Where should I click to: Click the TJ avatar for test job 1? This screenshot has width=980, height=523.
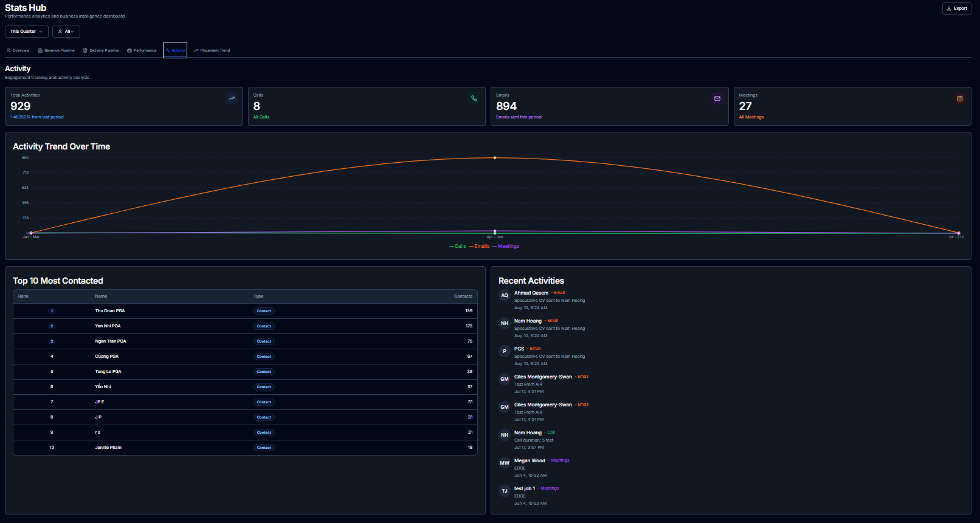point(505,491)
